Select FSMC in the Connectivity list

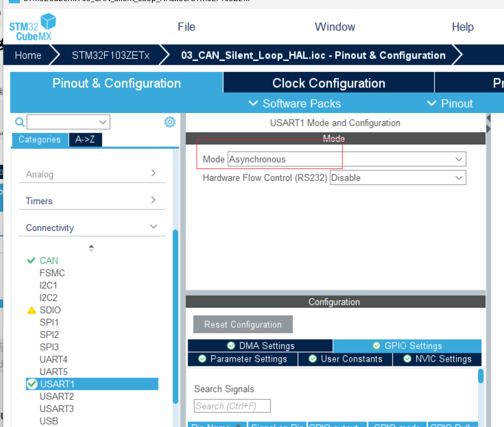(52, 273)
